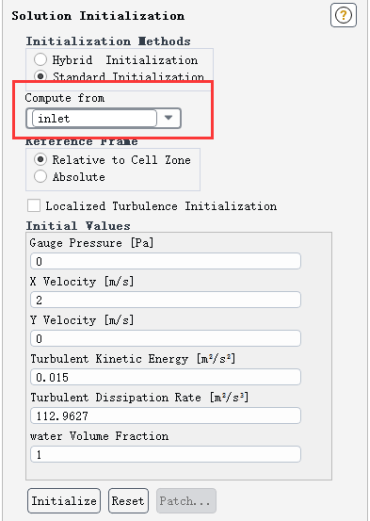The width and height of the screenshot is (370, 521).
Task: Click the X Velocity input field
Action: [165, 300]
